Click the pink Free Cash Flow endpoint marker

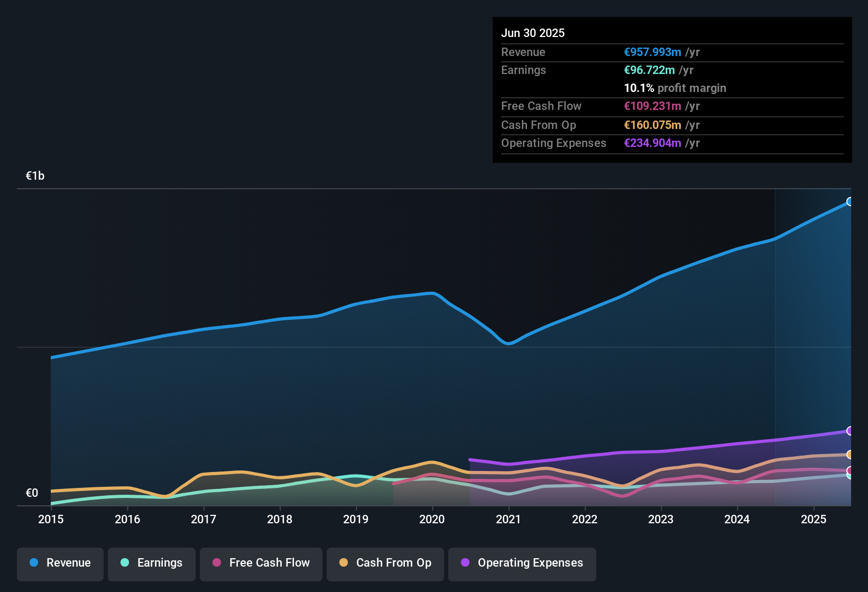(x=849, y=470)
